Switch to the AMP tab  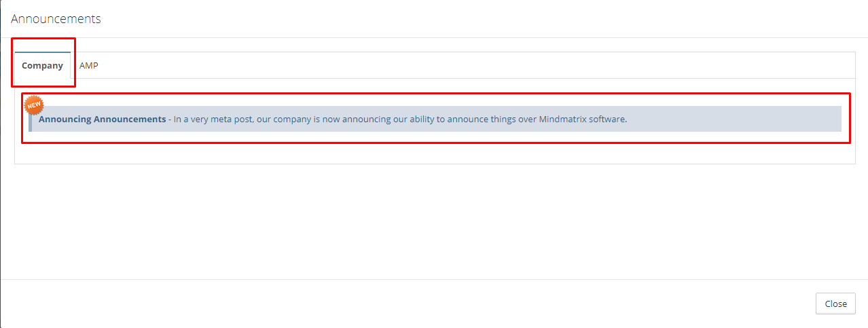click(89, 66)
